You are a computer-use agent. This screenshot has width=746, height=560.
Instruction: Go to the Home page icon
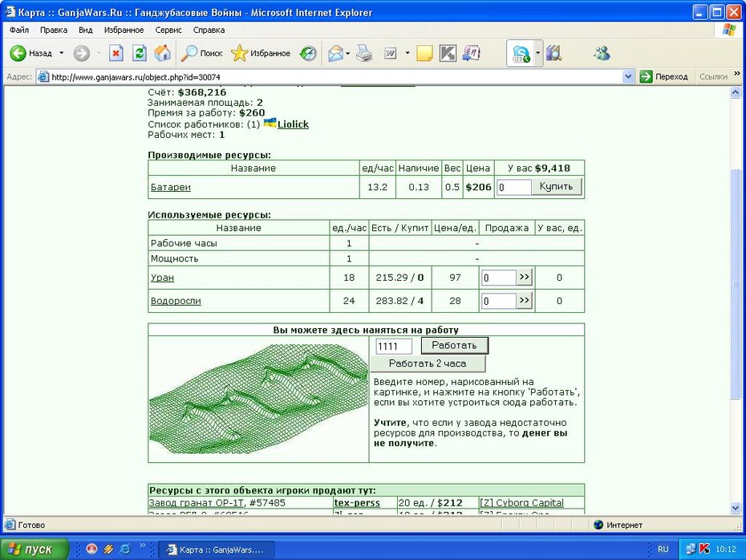162,53
